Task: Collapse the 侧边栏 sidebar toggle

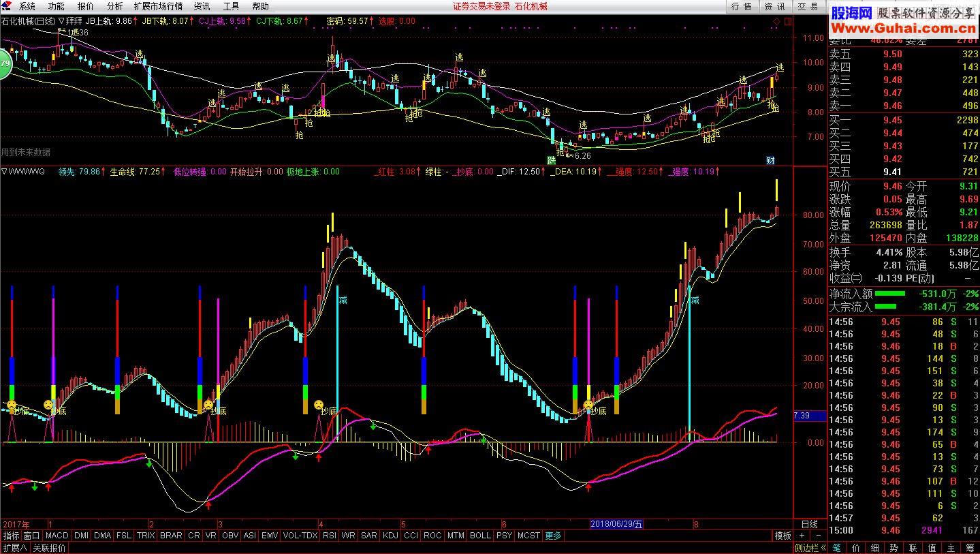Action: pyautogui.click(x=810, y=548)
